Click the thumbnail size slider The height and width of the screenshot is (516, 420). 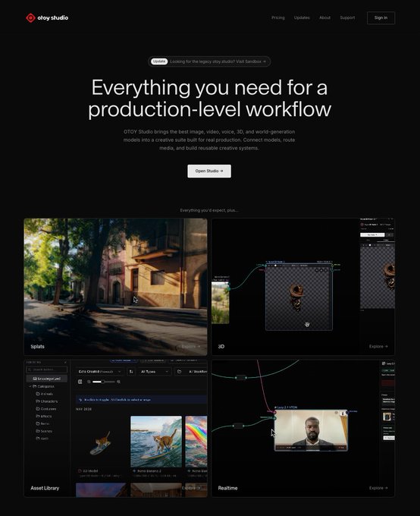(104, 382)
